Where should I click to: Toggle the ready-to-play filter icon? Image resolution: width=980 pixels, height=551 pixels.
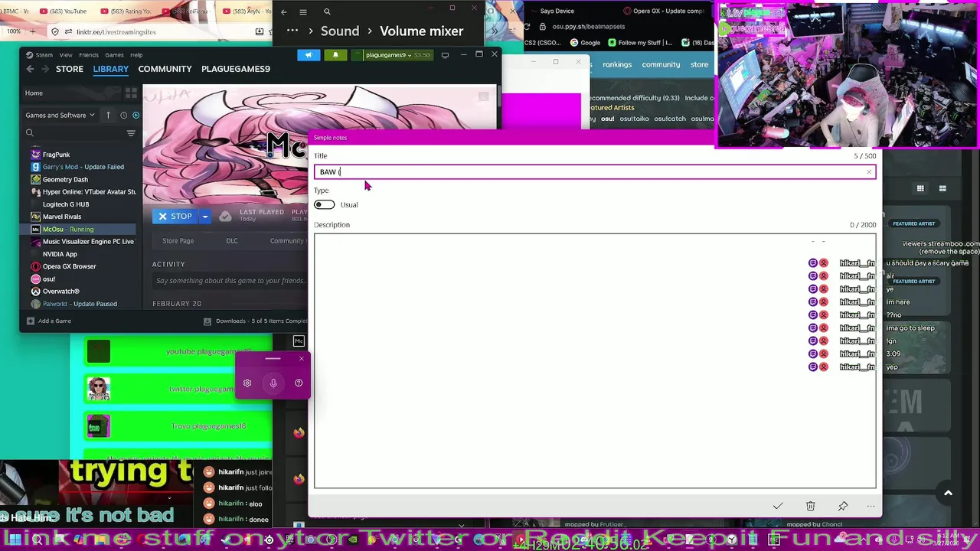tap(136, 115)
